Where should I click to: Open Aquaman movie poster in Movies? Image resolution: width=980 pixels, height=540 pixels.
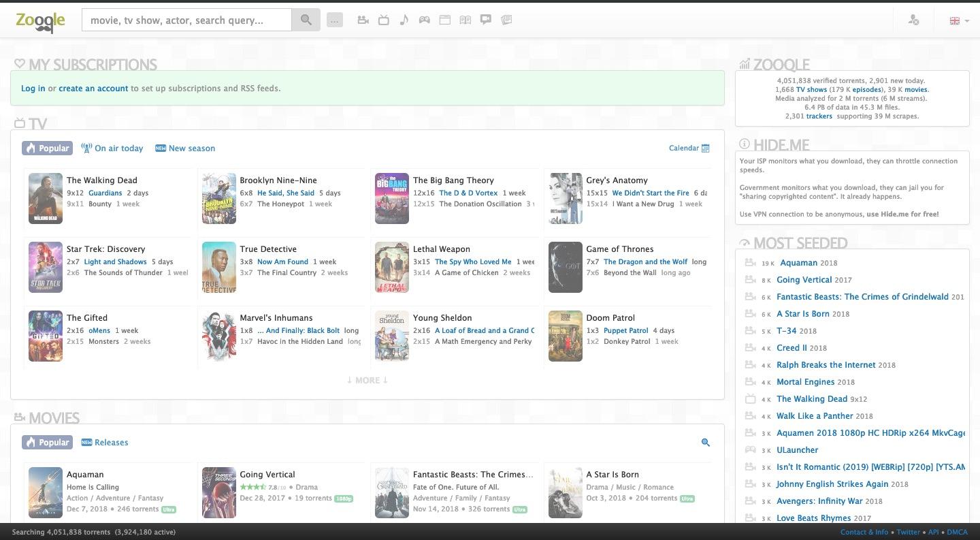coord(46,492)
